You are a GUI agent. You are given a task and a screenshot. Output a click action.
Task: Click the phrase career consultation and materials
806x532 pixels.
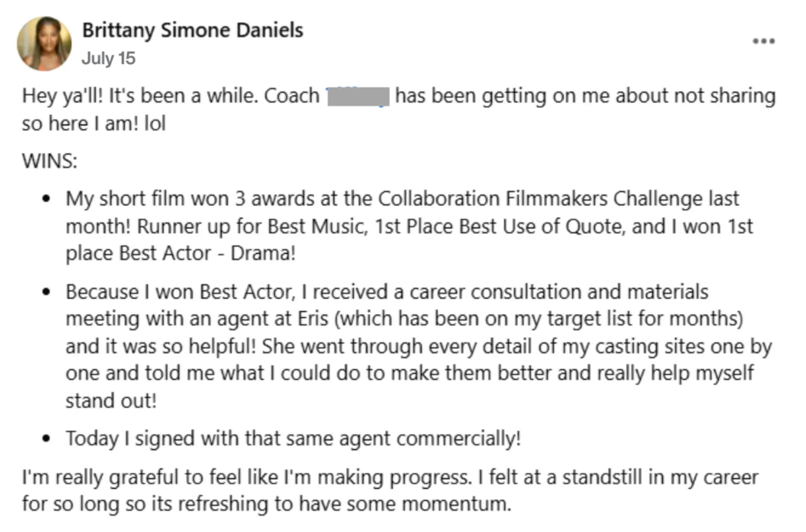(559, 292)
